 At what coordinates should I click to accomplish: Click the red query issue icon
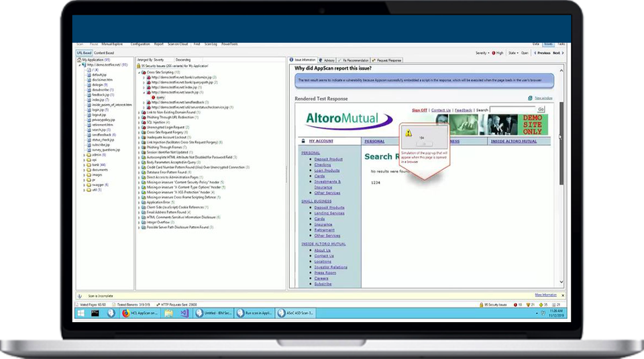tap(154, 97)
